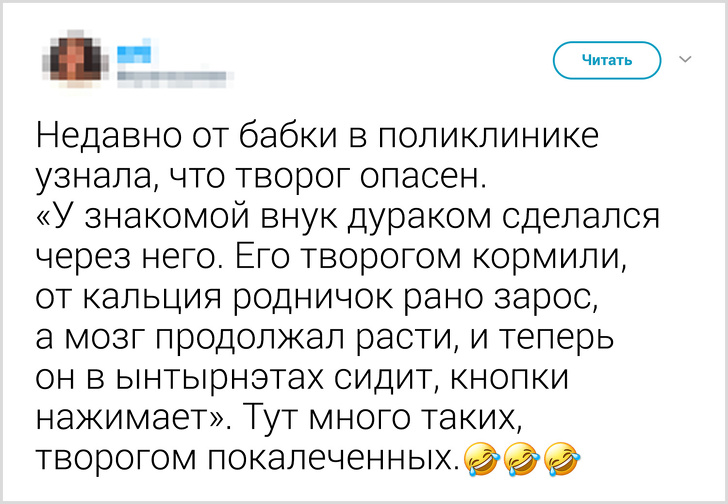Click the blurred username handle

(x=170, y=72)
